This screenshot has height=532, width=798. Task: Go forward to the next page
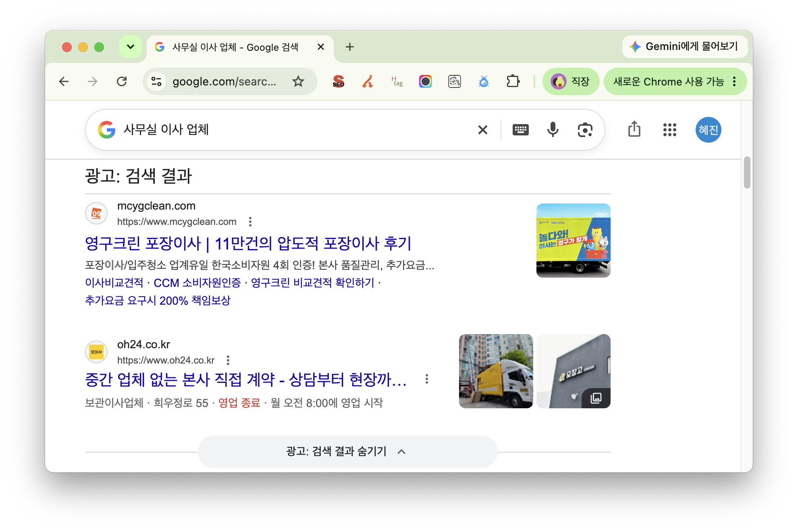point(93,81)
